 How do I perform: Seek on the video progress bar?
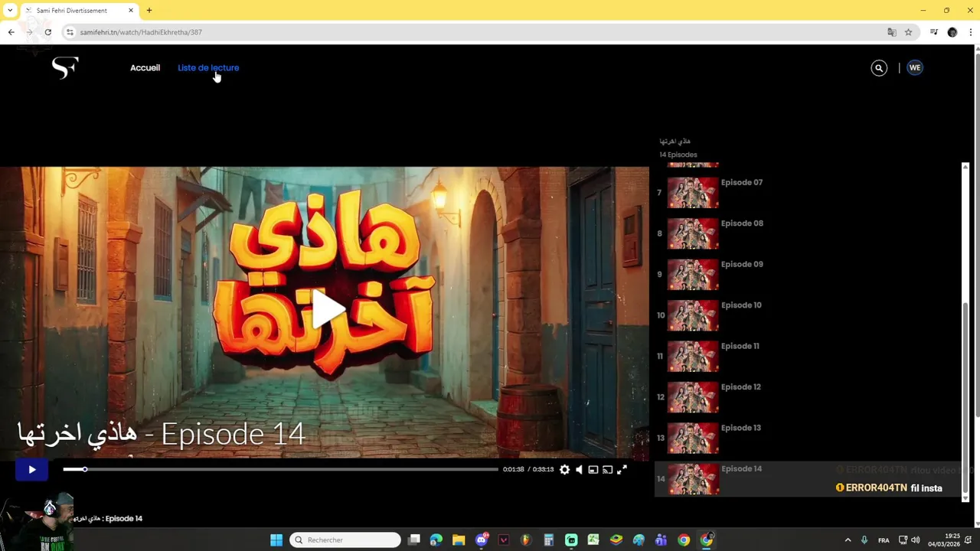(x=280, y=469)
